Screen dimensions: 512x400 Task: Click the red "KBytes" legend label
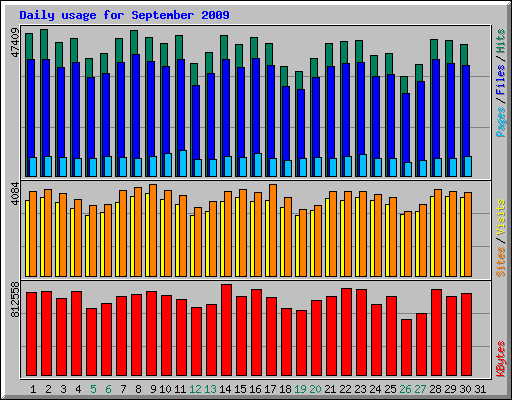point(500,359)
